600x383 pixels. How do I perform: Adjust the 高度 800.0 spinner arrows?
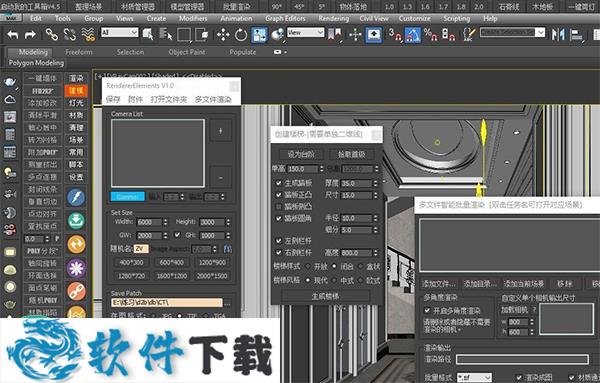click(375, 253)
